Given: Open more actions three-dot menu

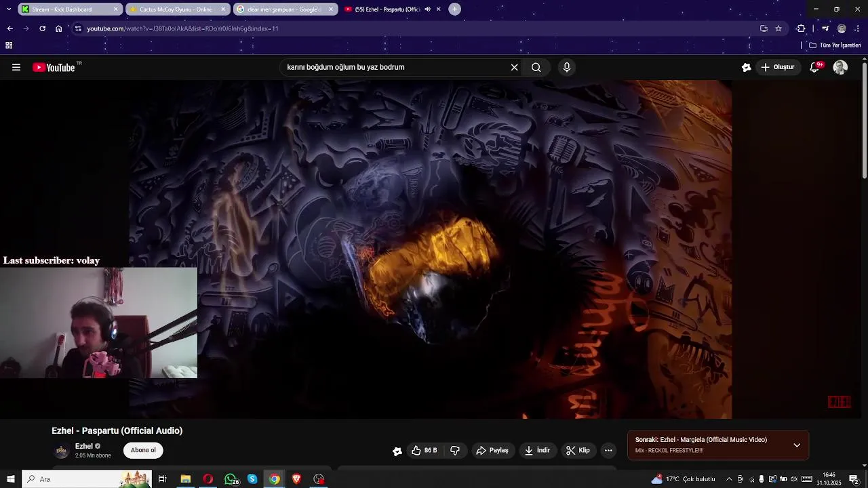Looking at the screenshot, I should tap(608, 450).
